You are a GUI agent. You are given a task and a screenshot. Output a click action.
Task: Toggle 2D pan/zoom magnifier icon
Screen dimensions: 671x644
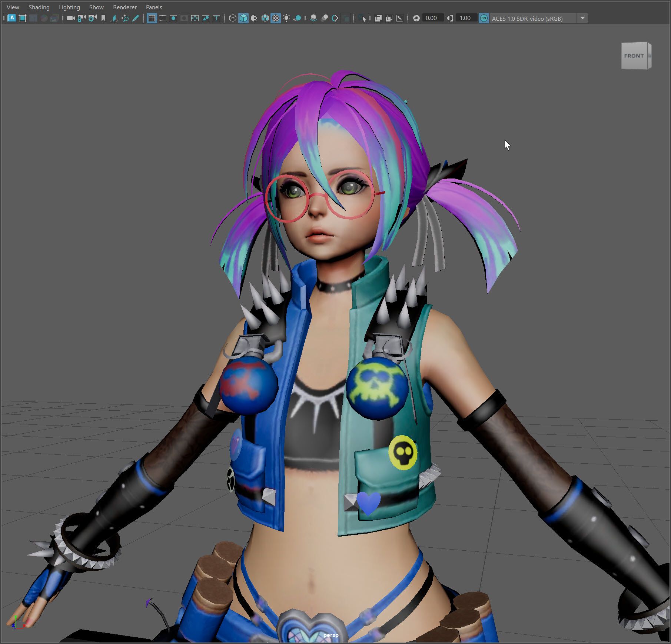click(125, 18)
